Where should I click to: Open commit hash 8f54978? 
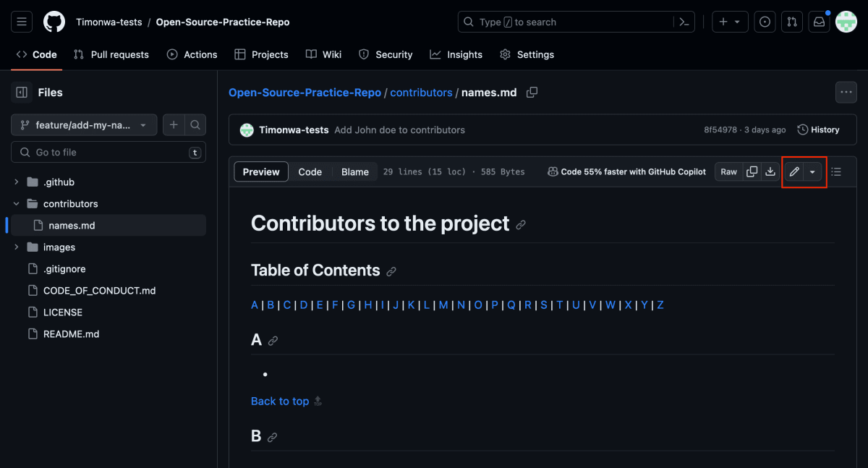[x=720, y=130]
